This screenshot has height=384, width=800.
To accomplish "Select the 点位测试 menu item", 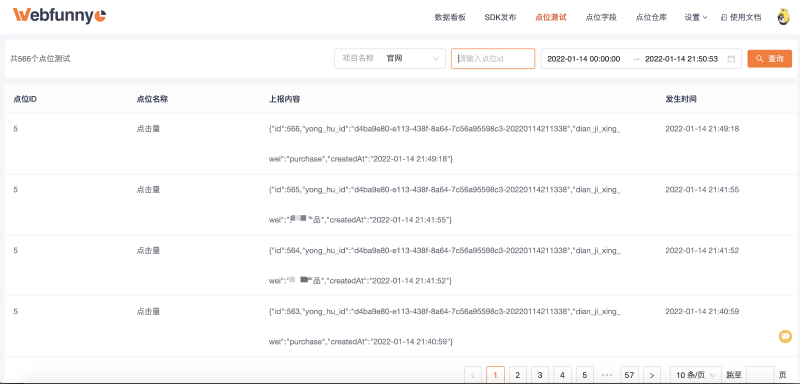I will 551,17.
